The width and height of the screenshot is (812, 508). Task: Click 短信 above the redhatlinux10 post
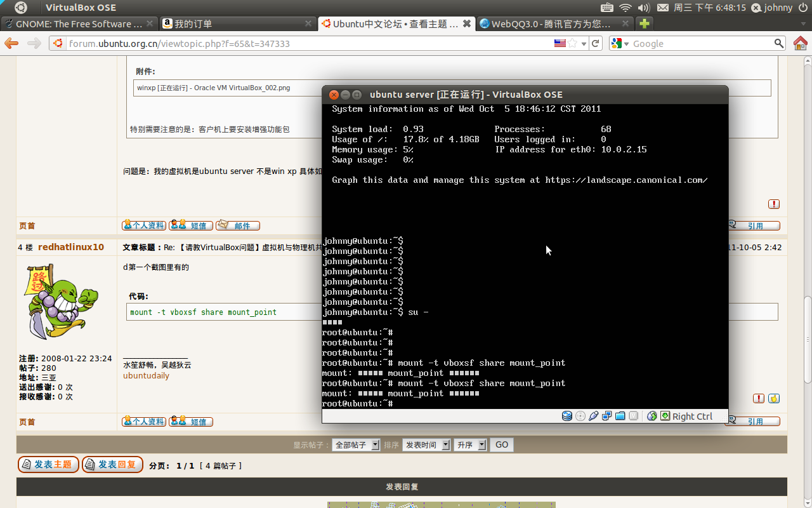[x=191, y=225]
